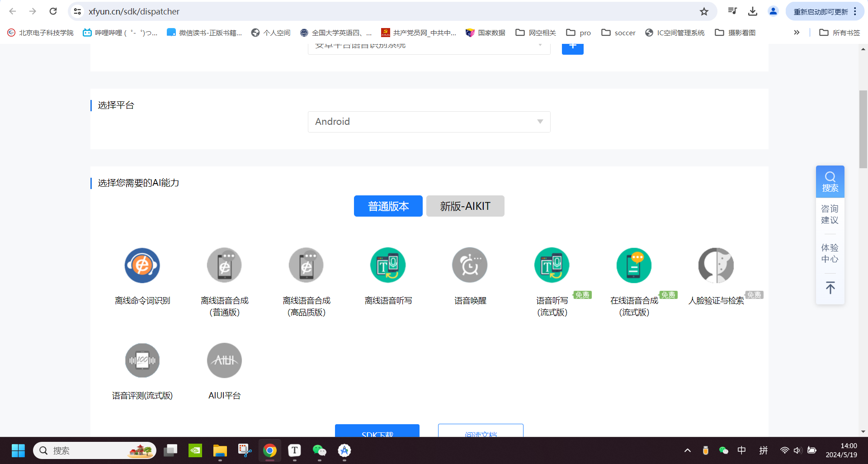Open the soccer bookmarks folder
This screenshot has width=868, height=464.
pos(618,33)
